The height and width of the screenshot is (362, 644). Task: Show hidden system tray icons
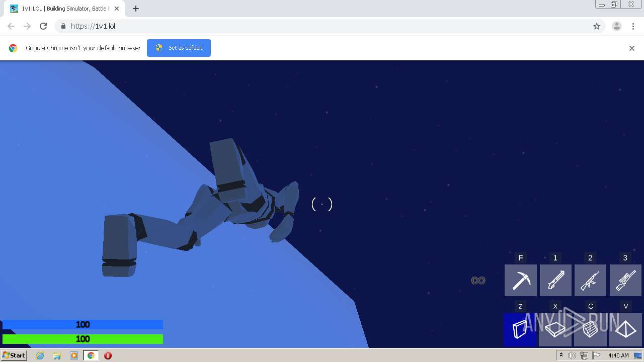coord(561,355)
